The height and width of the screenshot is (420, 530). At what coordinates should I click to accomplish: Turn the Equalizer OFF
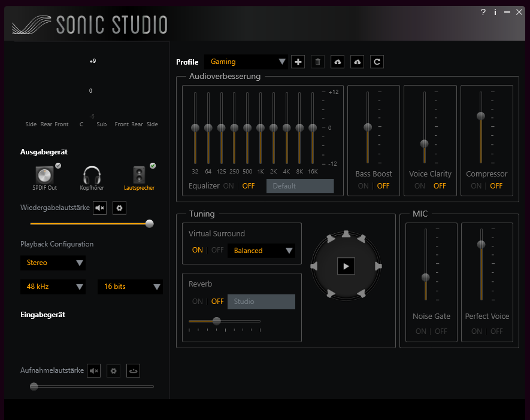click(249, 186)
